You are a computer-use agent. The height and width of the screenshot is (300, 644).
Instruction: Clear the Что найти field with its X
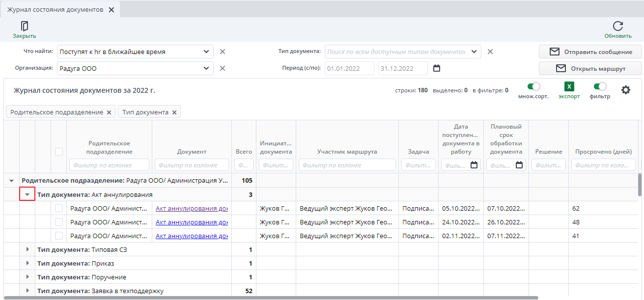coord(222,52)
